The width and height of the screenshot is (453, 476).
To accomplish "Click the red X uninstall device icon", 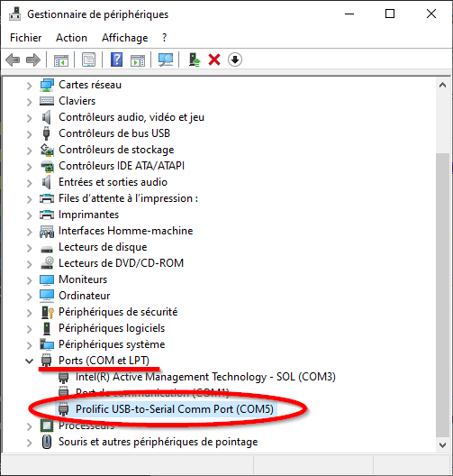I will click(214, 59).
